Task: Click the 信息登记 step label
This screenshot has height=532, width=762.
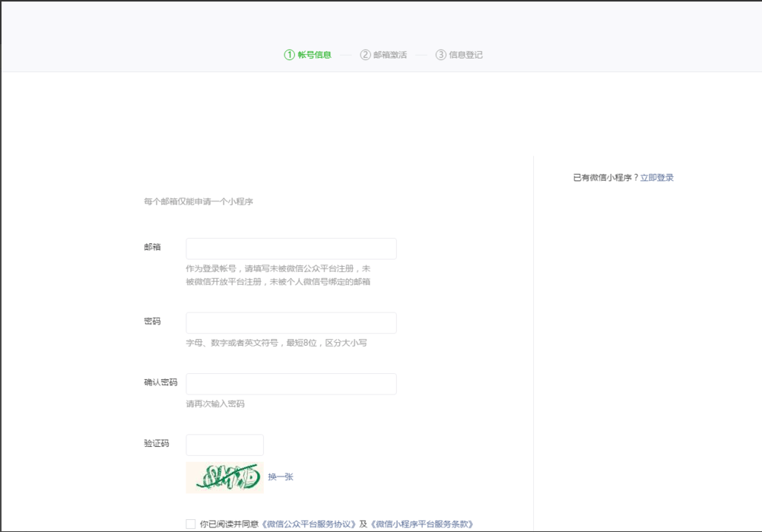Action: (x=466, y=54)
